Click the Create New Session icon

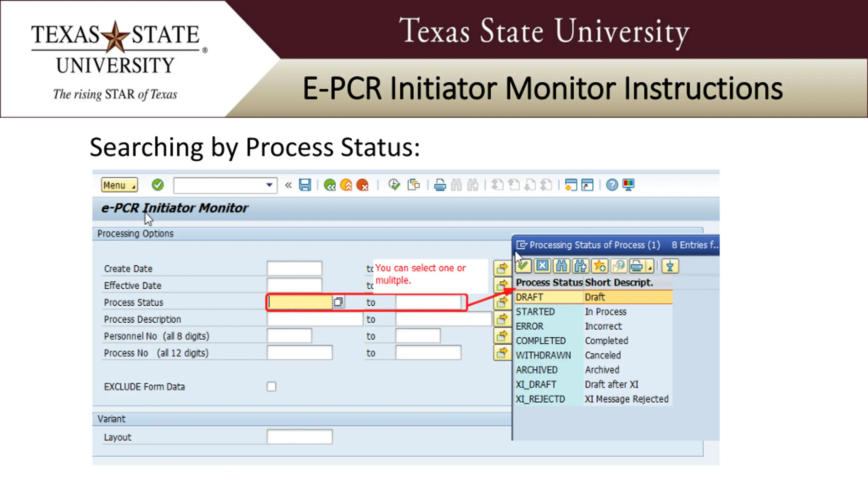click(571, 185)
